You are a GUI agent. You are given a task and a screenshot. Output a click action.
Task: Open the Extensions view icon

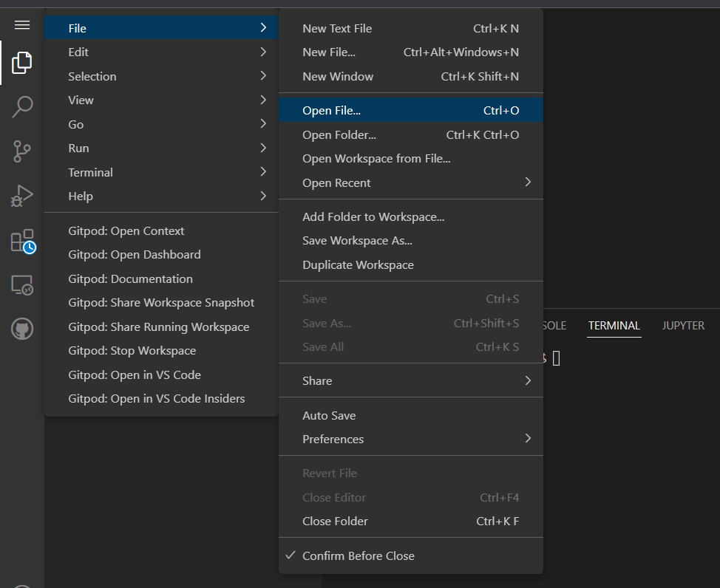pyautogui.click(x=22, y=241)
